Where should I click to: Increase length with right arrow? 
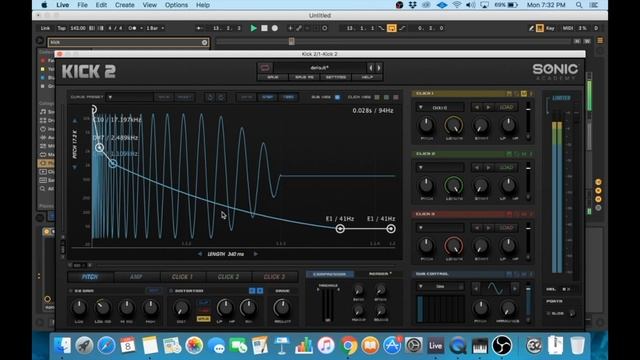point(256,254)
